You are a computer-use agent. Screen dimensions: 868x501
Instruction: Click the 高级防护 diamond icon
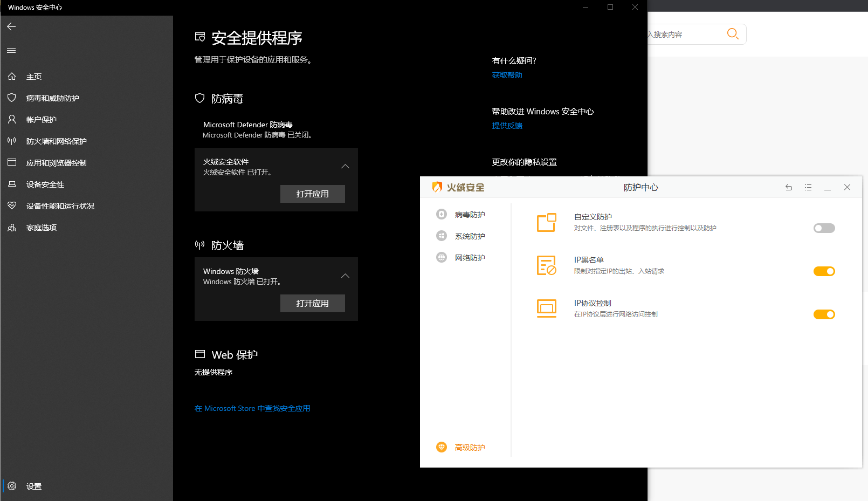[442, 448]
